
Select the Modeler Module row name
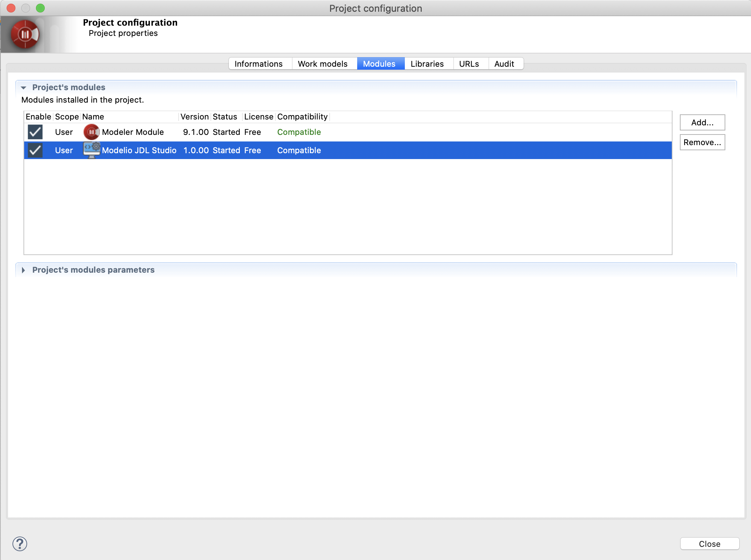133,132
